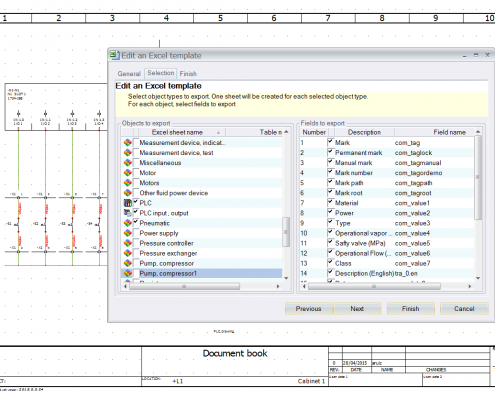This screenshot has height=400, width=495.
Task: Click the fields list scroll up arrow
Action: pyautogui.click(x=478, y=132)
